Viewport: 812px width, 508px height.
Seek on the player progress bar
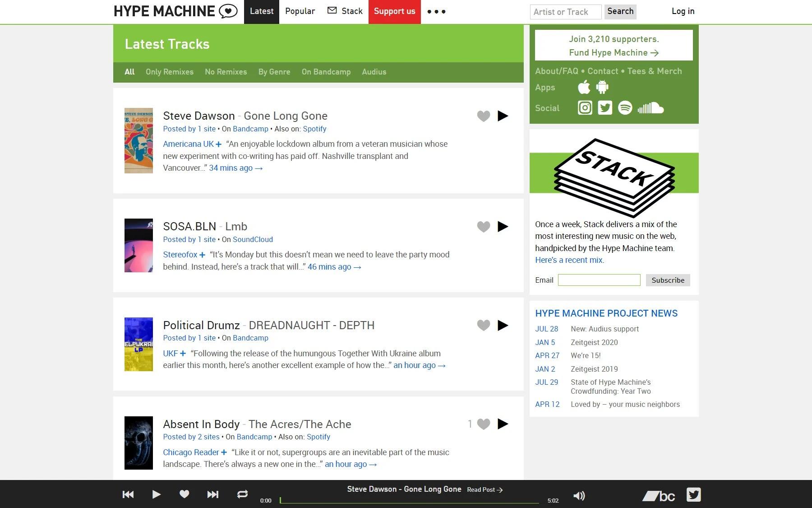coord(409,500)
